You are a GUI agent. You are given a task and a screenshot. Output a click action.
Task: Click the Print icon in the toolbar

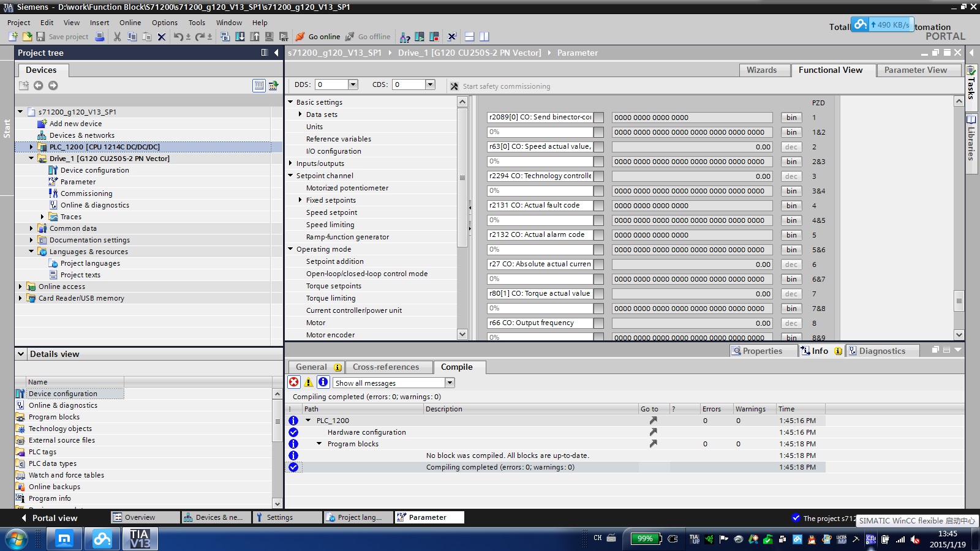(x=100, y=37)
